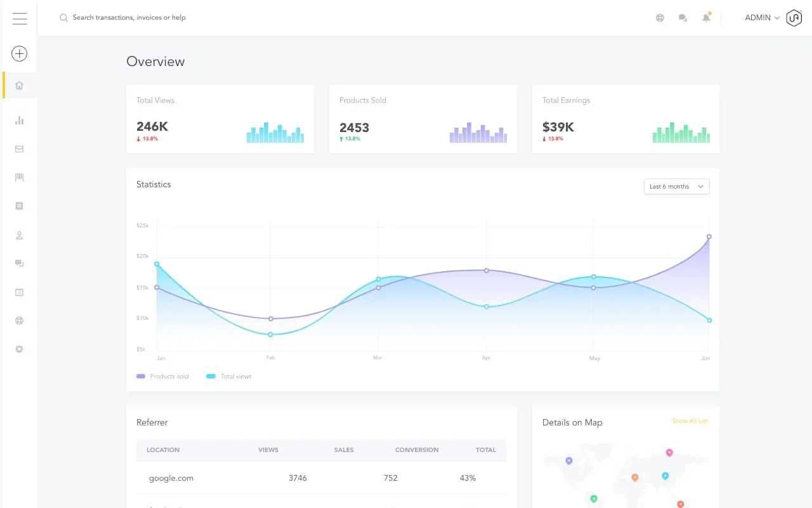Screen dimensions: 812x508
Task: Select the analytics bar-chart sidebar icon
Action: tap(19, 120)
